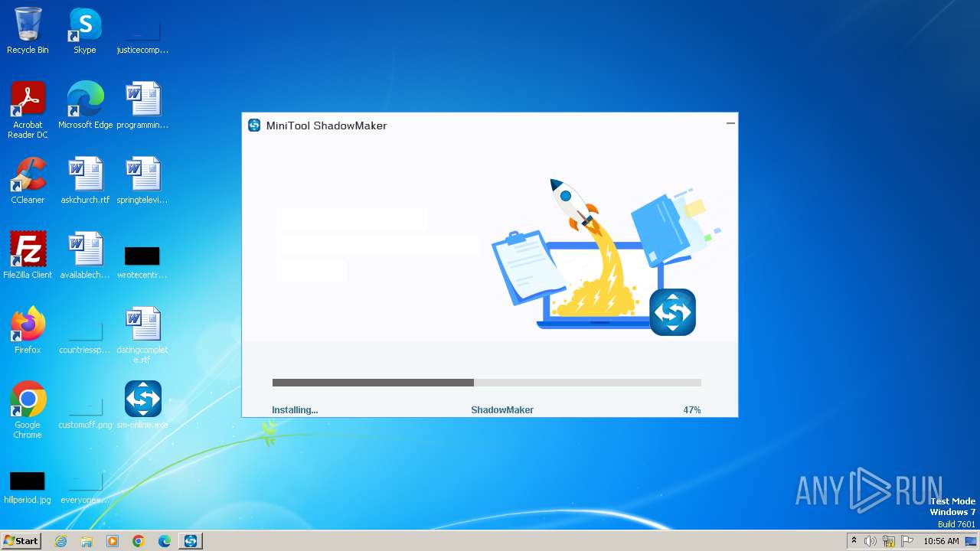Open Windows Media Player taskbar icon

pos(113,541)
